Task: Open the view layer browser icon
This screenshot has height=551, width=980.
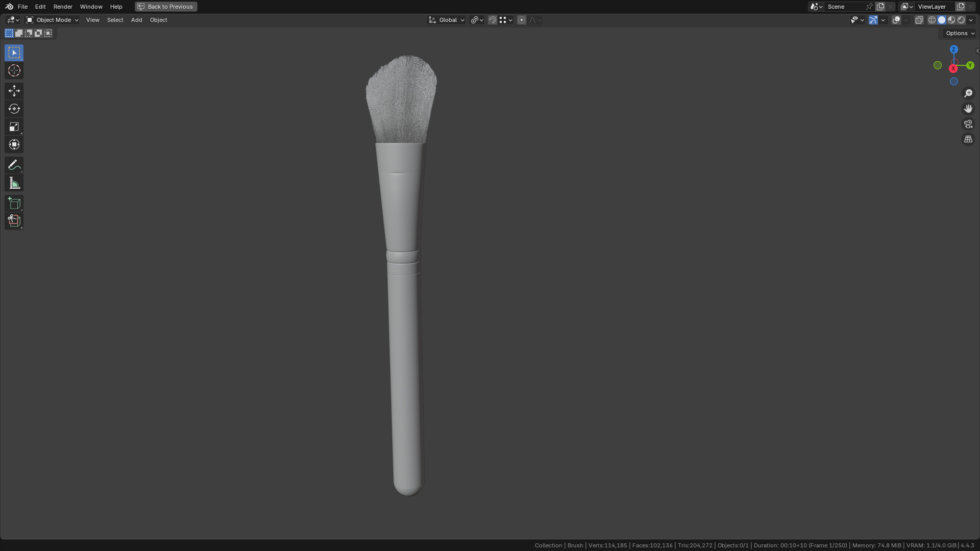Action: 907,7
